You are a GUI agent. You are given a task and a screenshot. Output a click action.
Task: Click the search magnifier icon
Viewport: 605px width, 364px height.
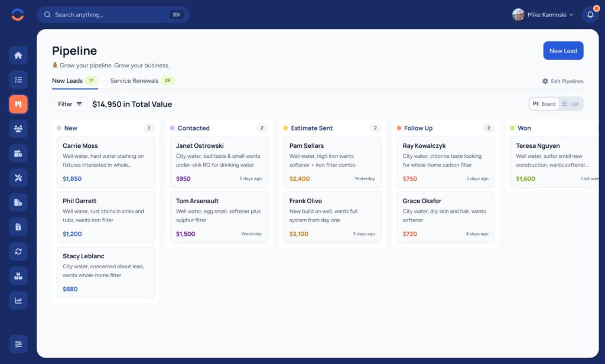point(47,15)
